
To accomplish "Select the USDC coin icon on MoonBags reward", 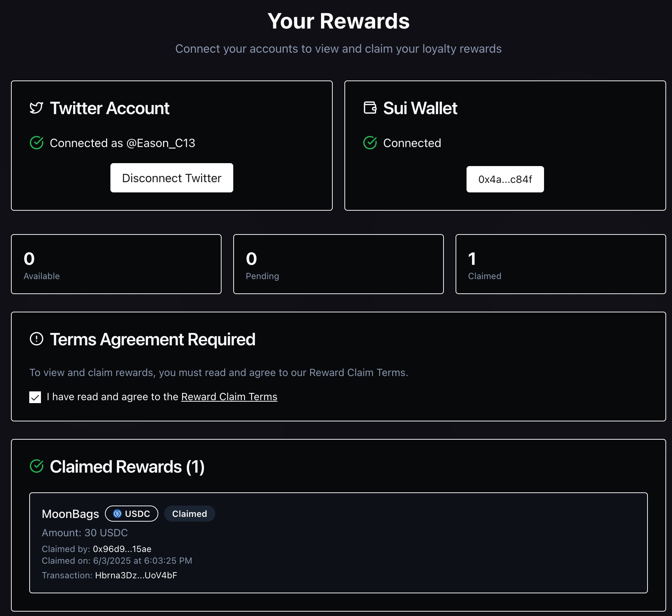I will pos(116,514).
